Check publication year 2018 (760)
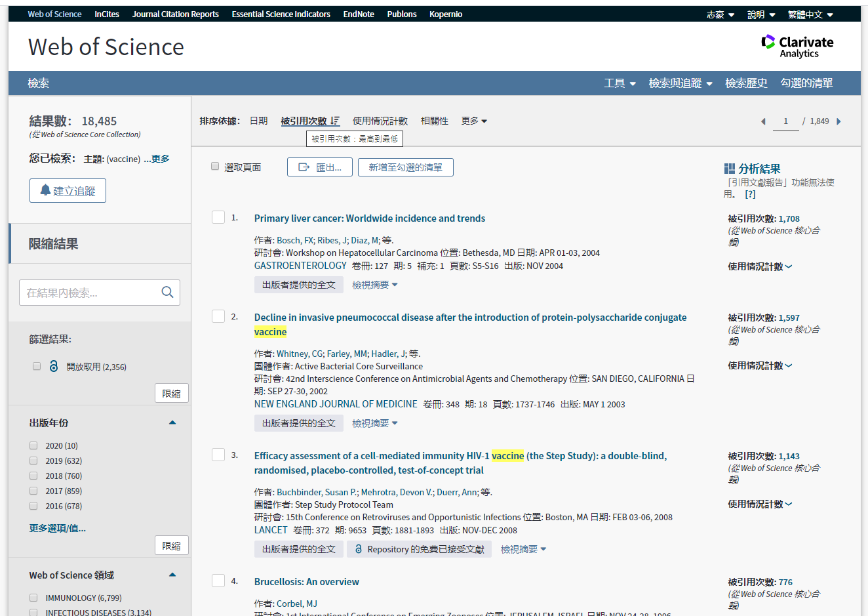Screen dimensions: 868x616 point(33,476)
